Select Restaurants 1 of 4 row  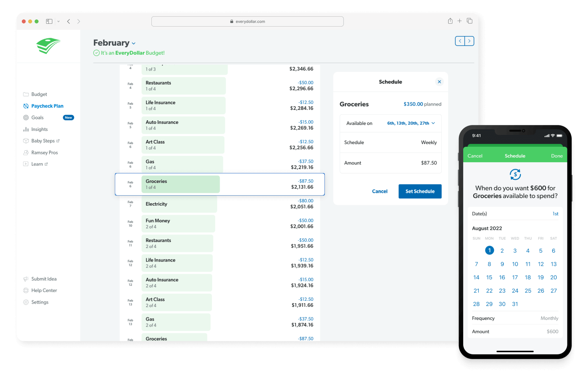click(220, 86)
